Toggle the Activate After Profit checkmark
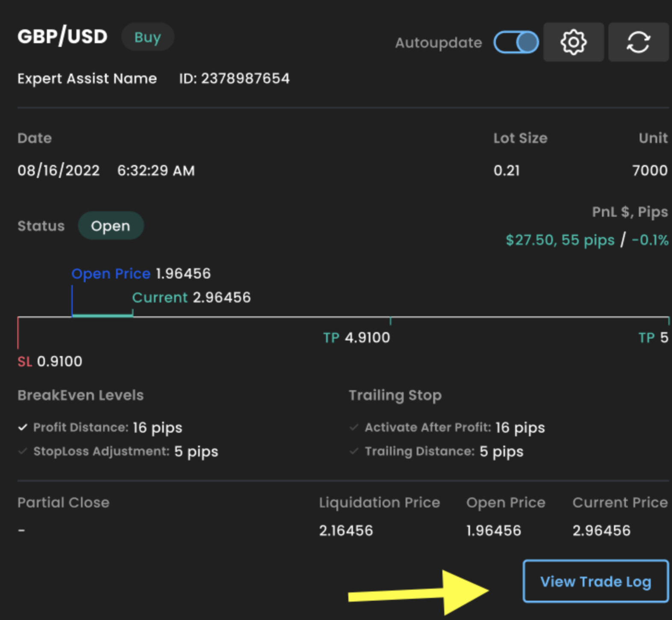This screenshot has height=620, width=672. click(354, 427)
